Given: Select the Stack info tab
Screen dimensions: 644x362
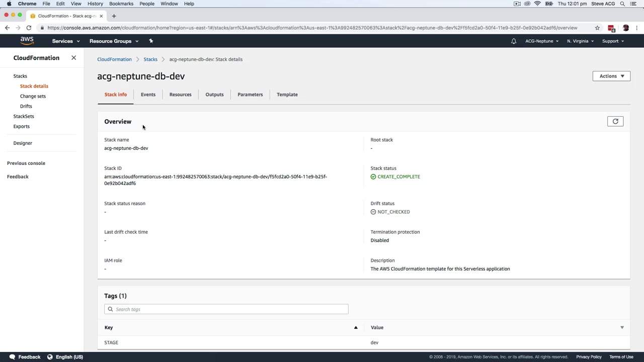Looking at the screenshot, I should click(x=116, y=95).
